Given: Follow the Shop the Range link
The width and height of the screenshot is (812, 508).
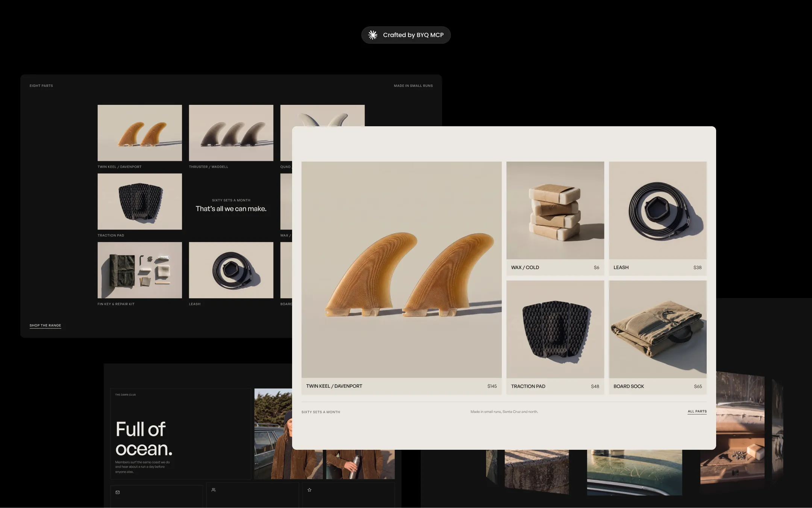Looking at the screenshot, I should tap(45, 325).
